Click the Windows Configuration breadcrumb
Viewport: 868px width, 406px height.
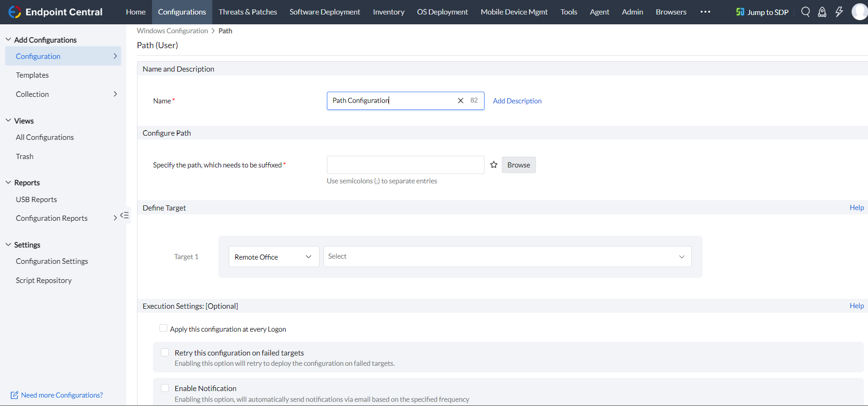click(x=172, y=31)
